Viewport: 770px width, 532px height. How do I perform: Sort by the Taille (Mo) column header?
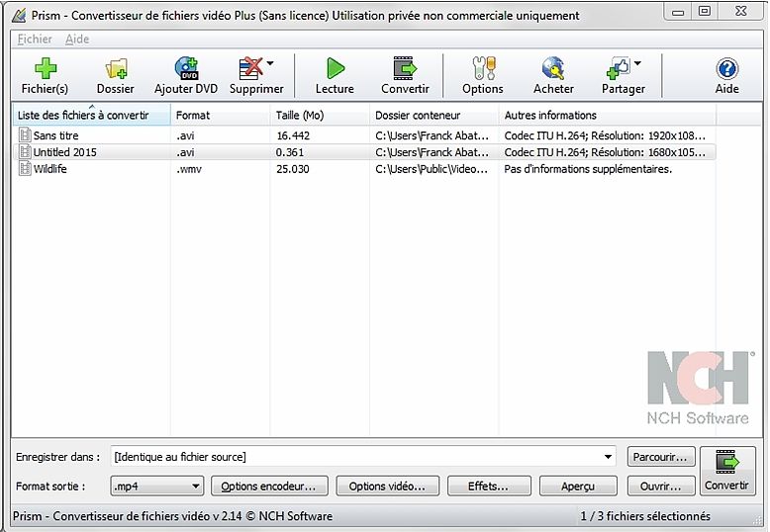click(x=300, y=116)
